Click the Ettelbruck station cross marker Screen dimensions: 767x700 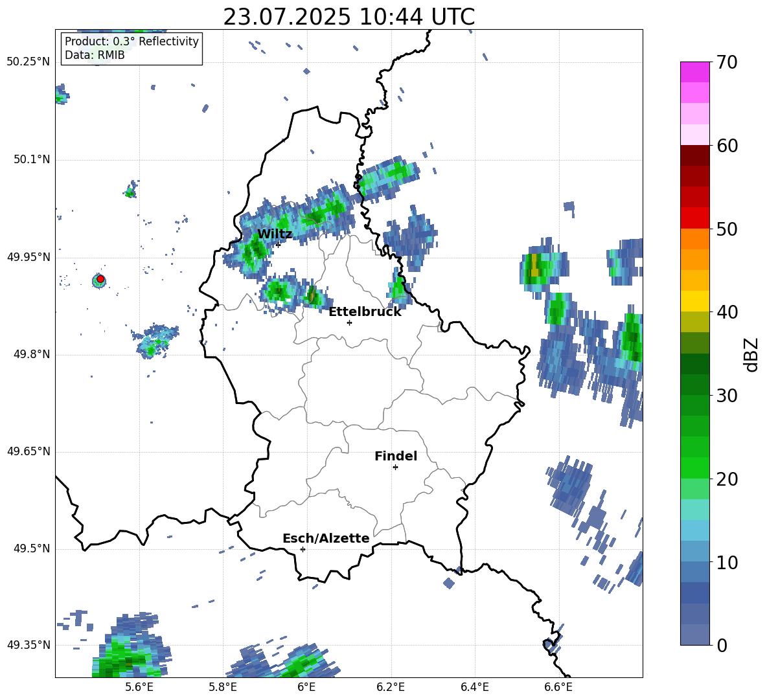point(349,322)
